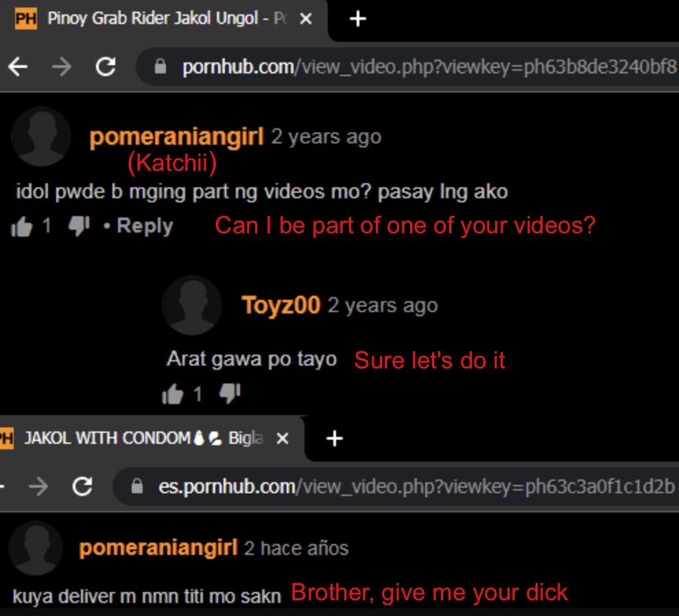Click the forward arrow in lower browser toolbar
Viewport: 679px width, 616px height.
(x=38, y=486)
